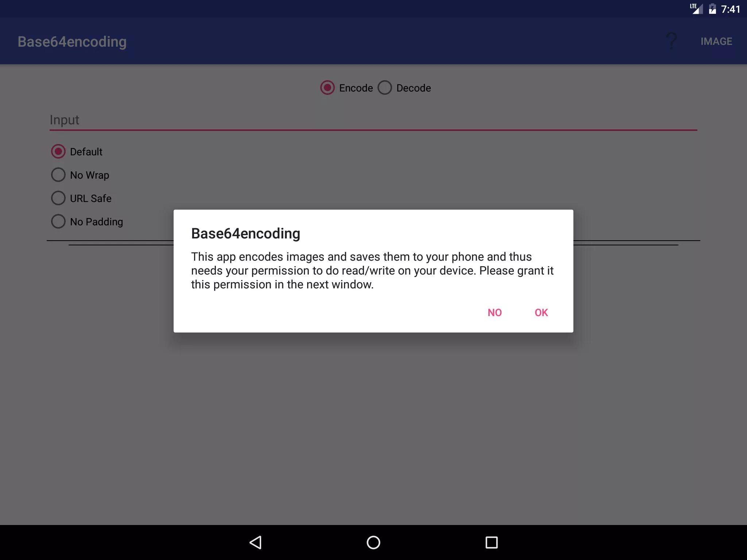This screenshot has height=560, width=747.
Task: Click NO to deny permission
Action: 494,312
